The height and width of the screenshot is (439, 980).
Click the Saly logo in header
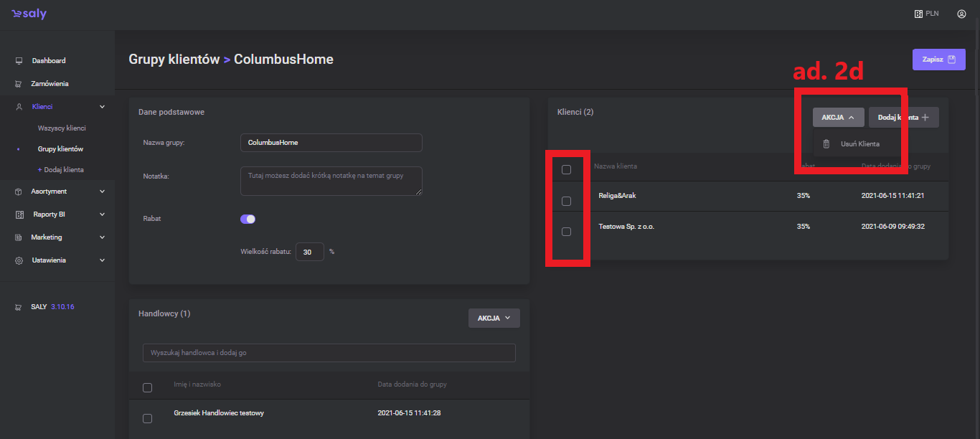click(x=29, y=14)
